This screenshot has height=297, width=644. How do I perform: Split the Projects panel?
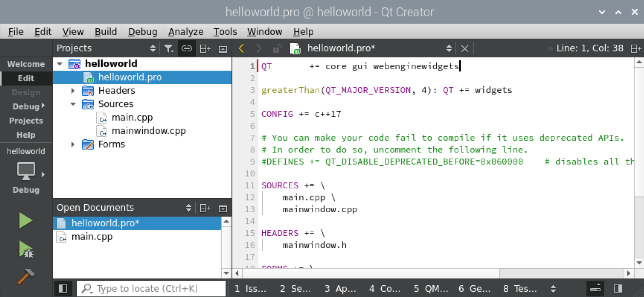point(205,48)
